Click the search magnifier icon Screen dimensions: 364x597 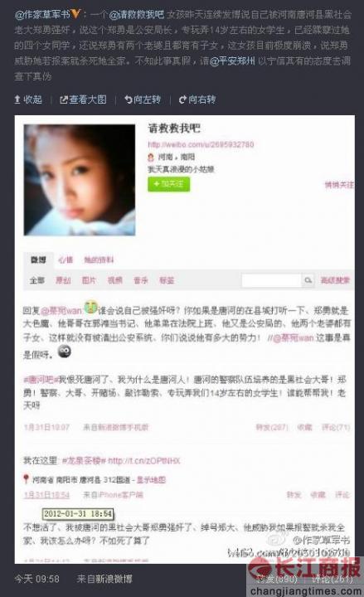tap(308, 280)
